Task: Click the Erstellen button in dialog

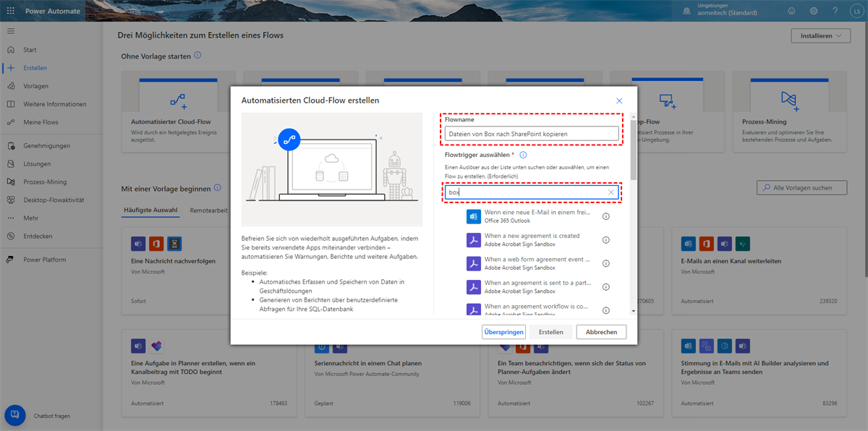Action: [x=551, y=332]
